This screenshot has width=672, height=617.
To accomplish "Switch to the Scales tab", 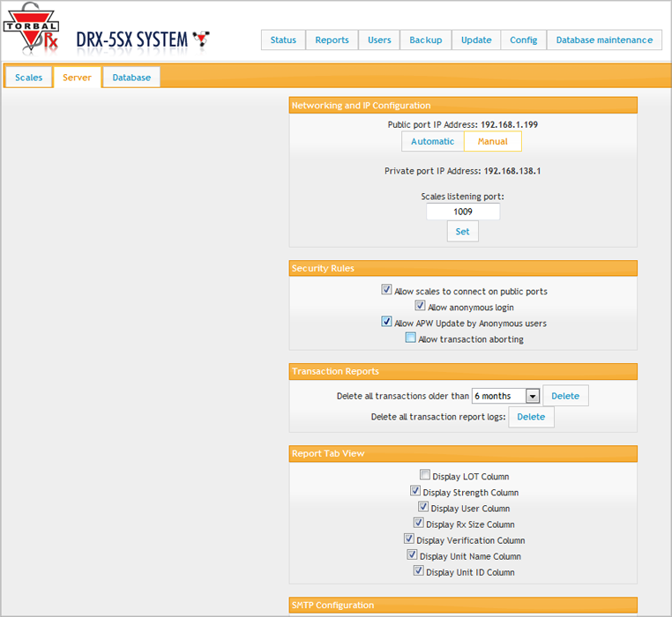I will point(29,78).
